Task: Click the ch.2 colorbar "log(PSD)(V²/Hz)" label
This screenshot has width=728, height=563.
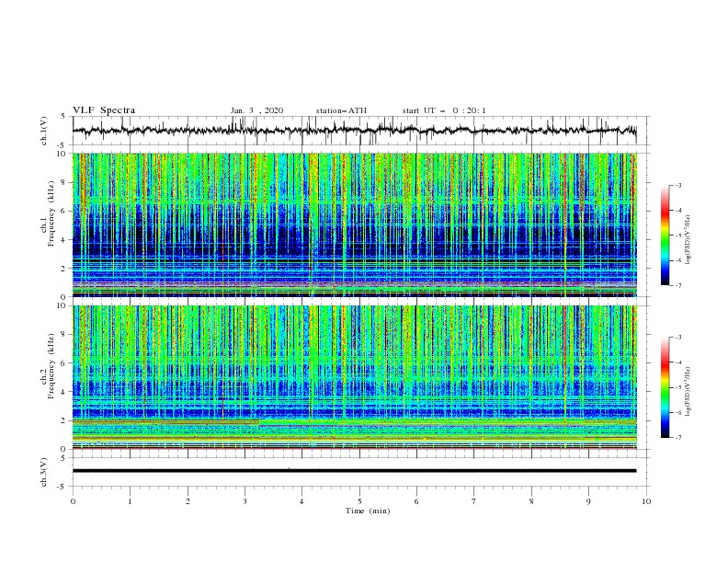Action: click(x=688, y=391)
